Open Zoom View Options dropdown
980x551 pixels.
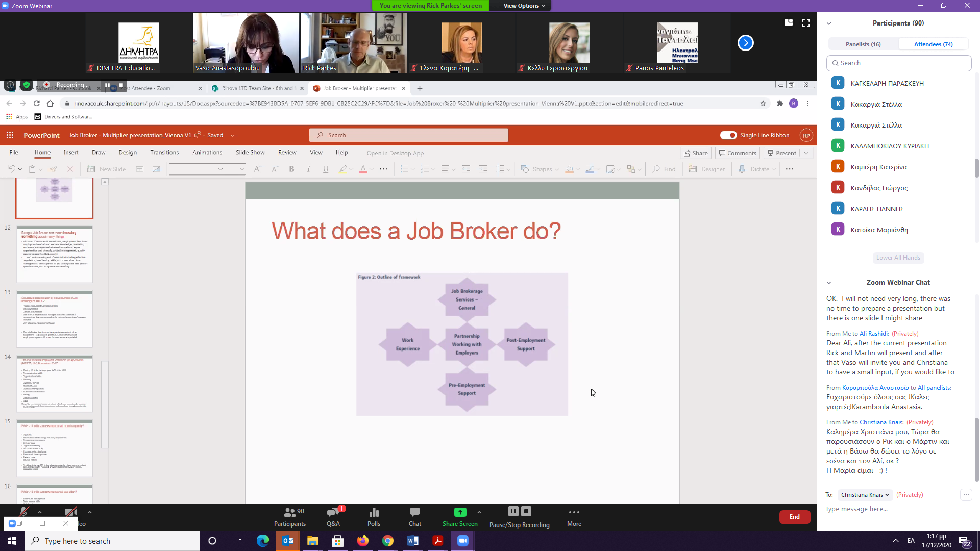(x=524, y=6)
